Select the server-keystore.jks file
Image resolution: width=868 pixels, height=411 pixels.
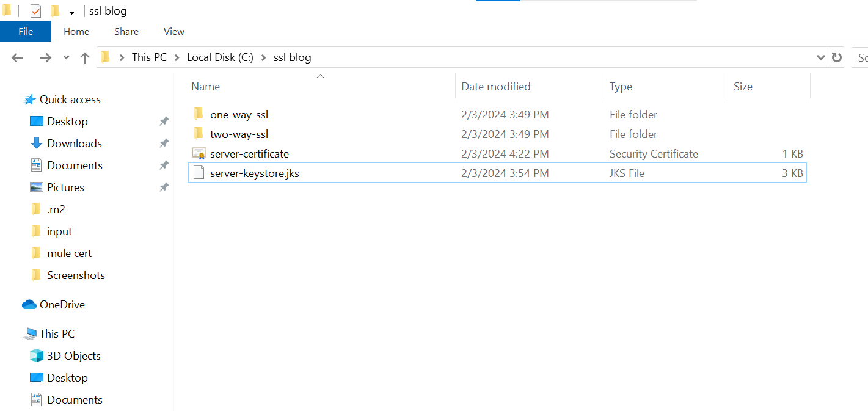[x=254, y=173]
